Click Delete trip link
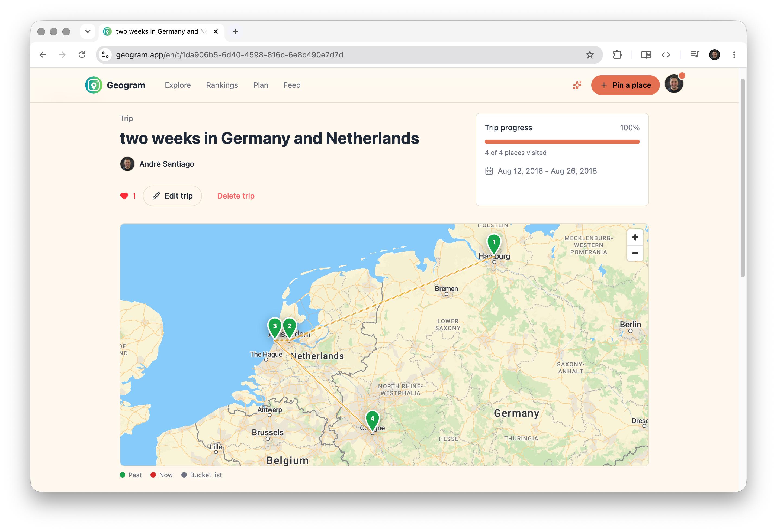This screenshot has width=777, height=532. pyautogui.click(x=236, y=196)
